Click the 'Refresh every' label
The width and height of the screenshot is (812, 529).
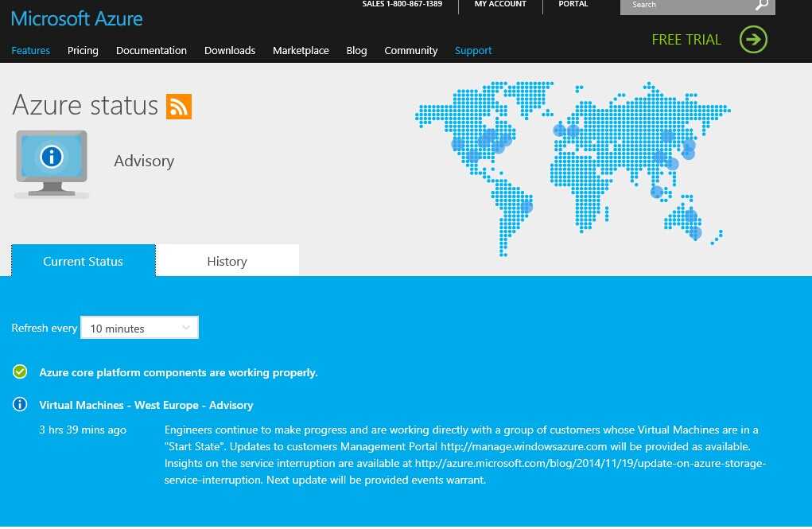pos(44,328)
